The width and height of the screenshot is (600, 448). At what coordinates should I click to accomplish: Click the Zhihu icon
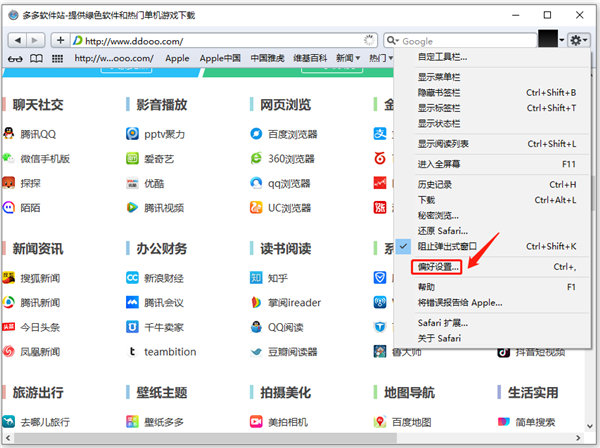pyautogui.click(x=256, y=277)
